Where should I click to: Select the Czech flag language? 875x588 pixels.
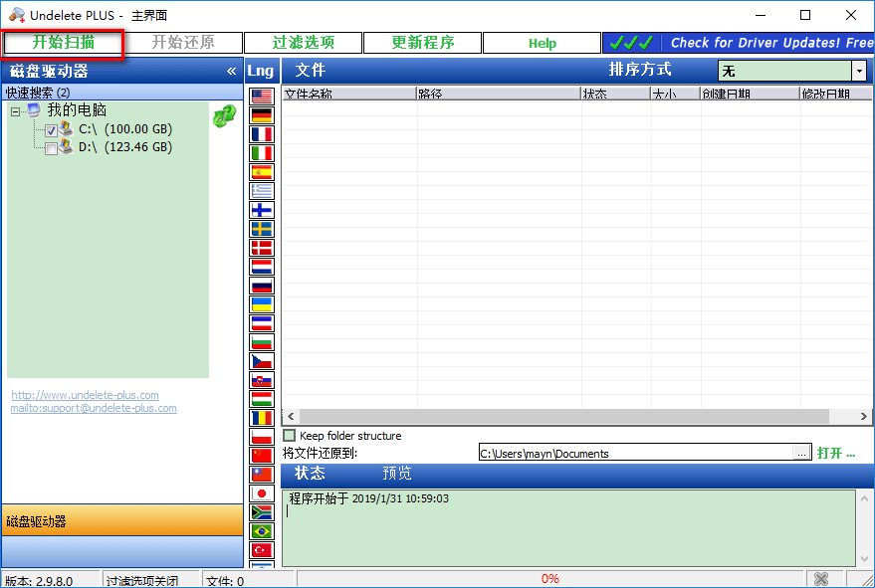[x=262, y=361]
